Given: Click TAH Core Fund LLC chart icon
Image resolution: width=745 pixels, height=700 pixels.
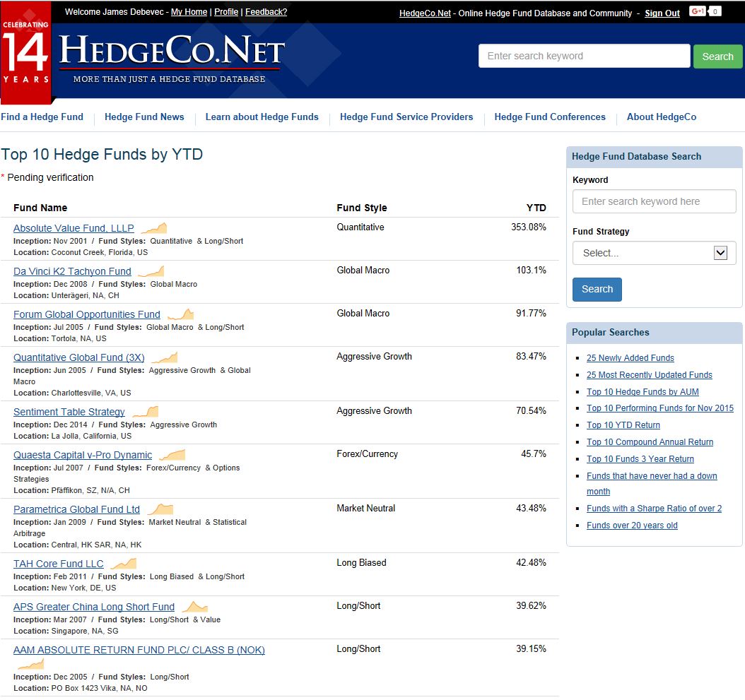Looking at the screenshot, I should (x=124, y=564).
